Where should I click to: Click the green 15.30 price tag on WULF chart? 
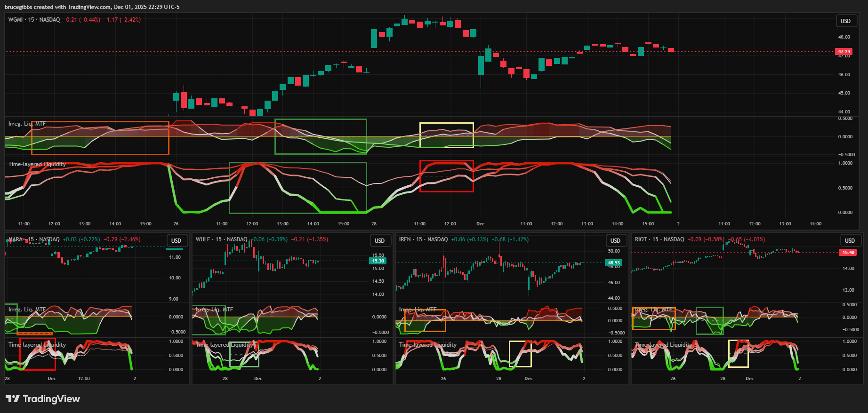point(378,261)
